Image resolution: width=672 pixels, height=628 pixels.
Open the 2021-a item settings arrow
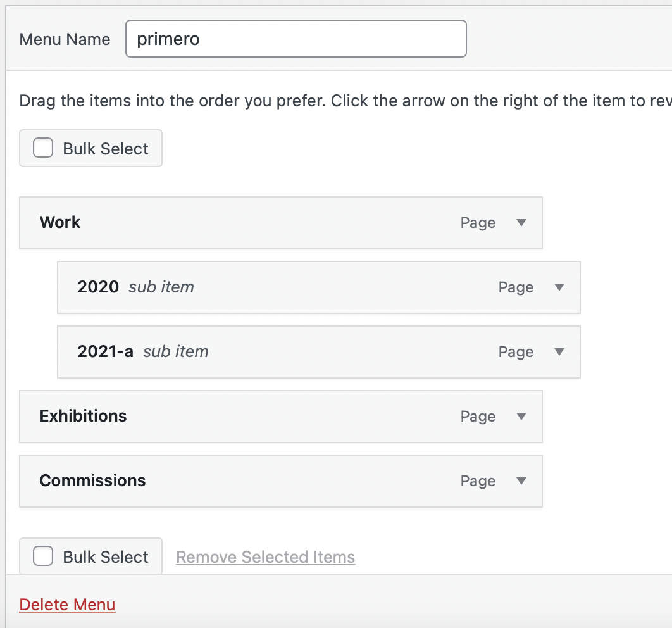point(559,352)
